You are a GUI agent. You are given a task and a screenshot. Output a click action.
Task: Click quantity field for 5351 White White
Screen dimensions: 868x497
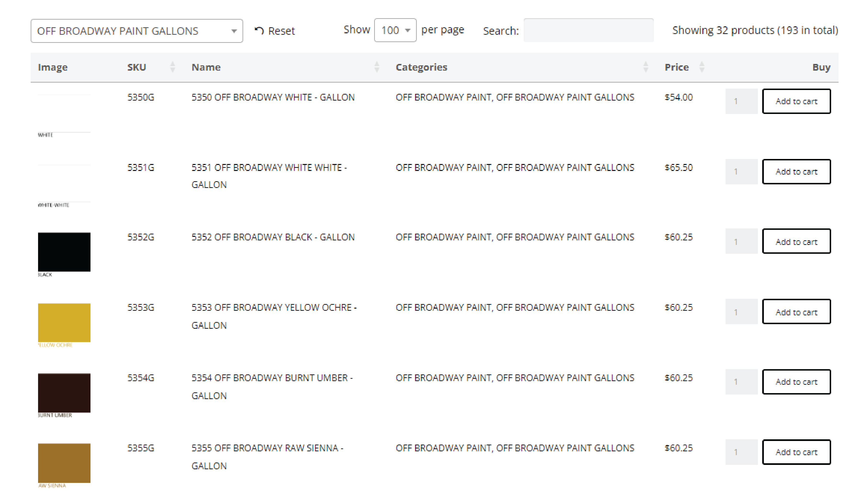(741, 171)
